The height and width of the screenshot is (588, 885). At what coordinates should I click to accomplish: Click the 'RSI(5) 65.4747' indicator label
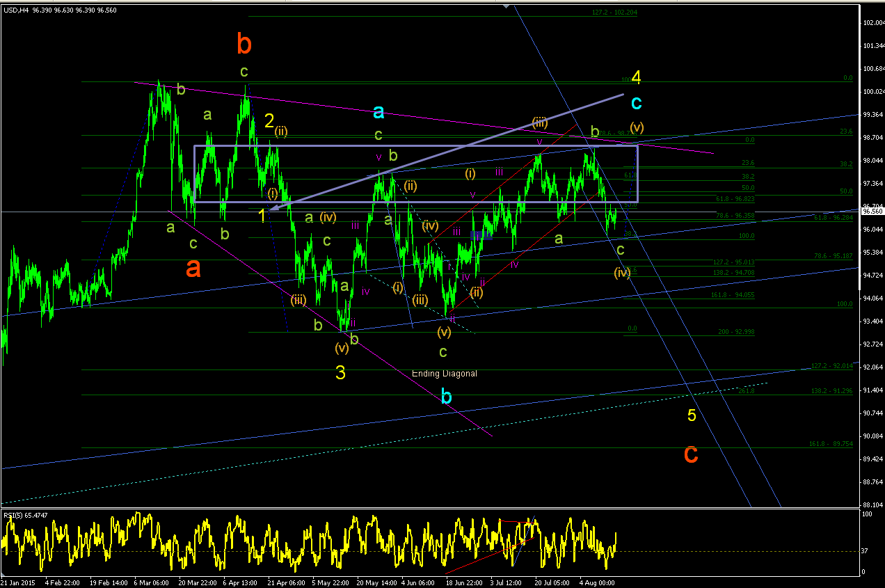[26, 515]
